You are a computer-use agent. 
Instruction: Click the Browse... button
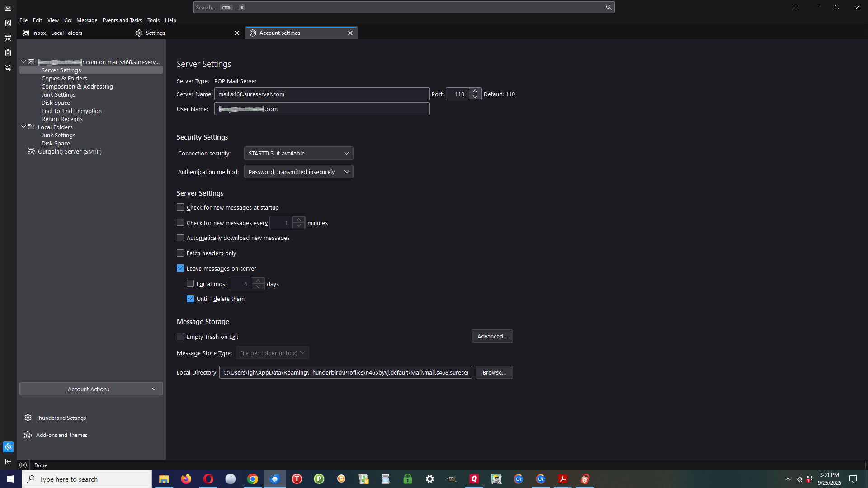click(494, 372)
